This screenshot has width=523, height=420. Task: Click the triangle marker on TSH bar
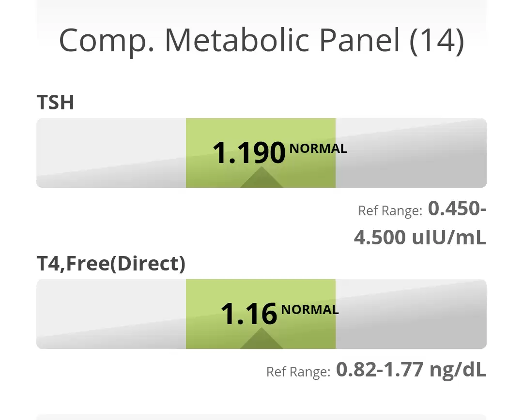261,179
